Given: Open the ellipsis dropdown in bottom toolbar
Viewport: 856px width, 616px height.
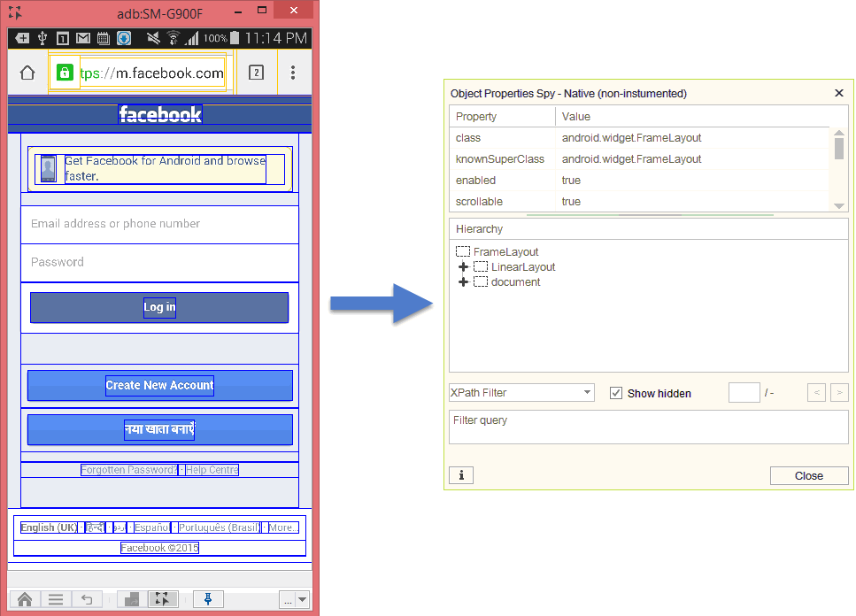Looking at the screenshot, I should [294, 599].
